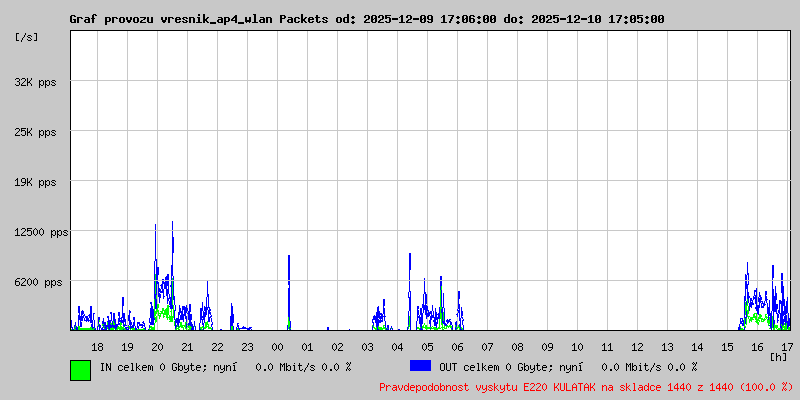Click hour label '23' on time axis

pyautogui.click(x=247, y=347)
